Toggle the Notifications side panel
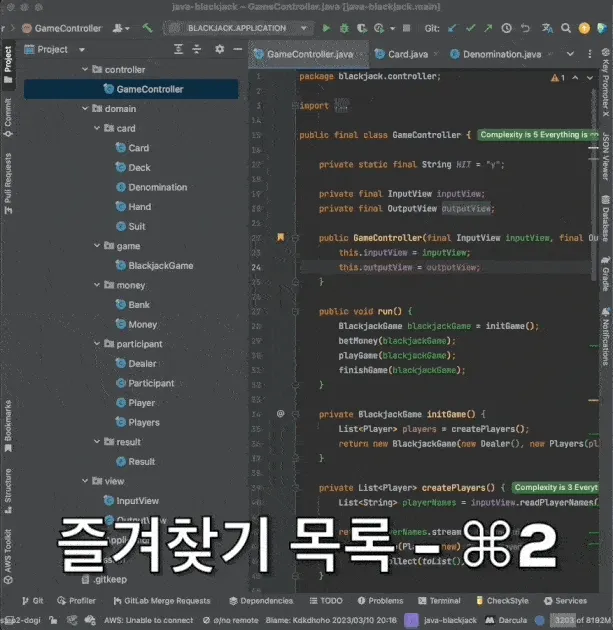 click(x=606, y=337)
